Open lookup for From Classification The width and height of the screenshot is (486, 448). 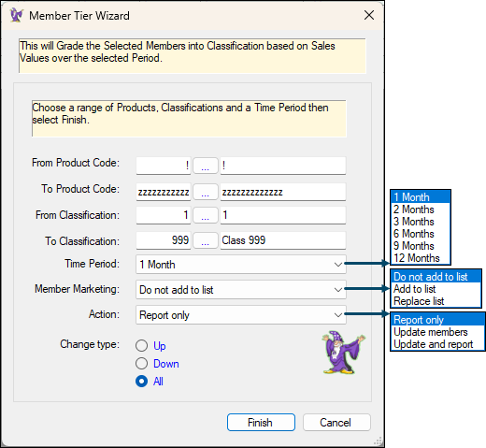pos(206,215)
